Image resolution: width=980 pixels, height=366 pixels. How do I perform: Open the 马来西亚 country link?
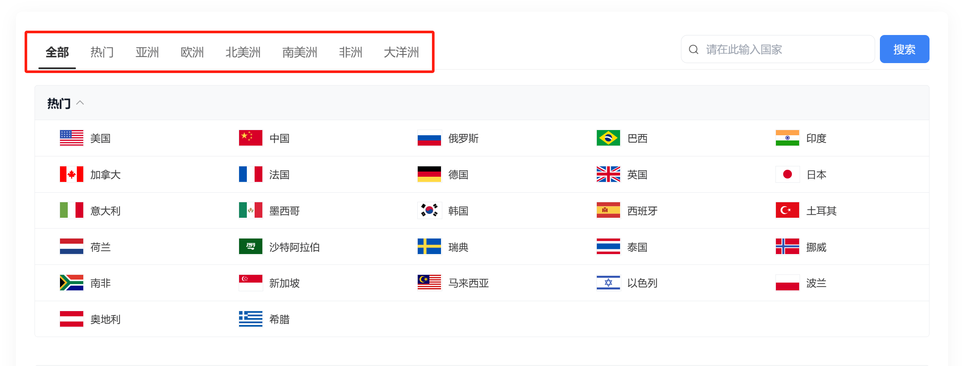click(469, 283)
